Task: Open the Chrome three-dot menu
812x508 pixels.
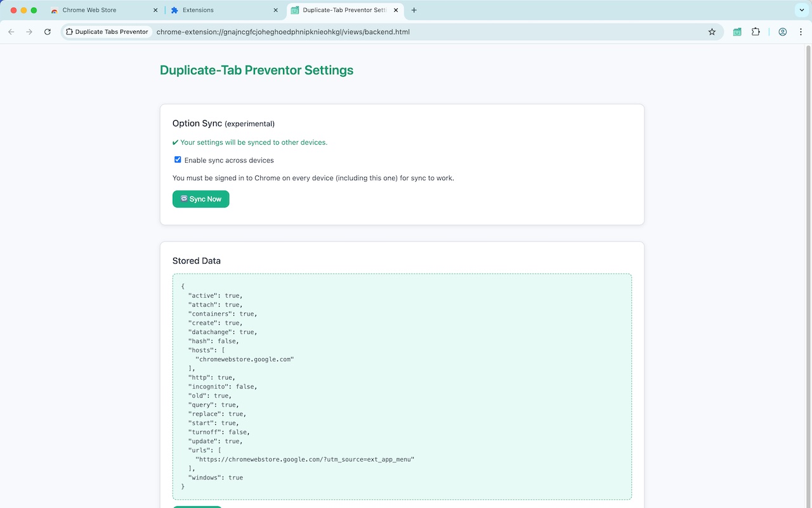Action: pyautogui.click(x=800, y=32)
